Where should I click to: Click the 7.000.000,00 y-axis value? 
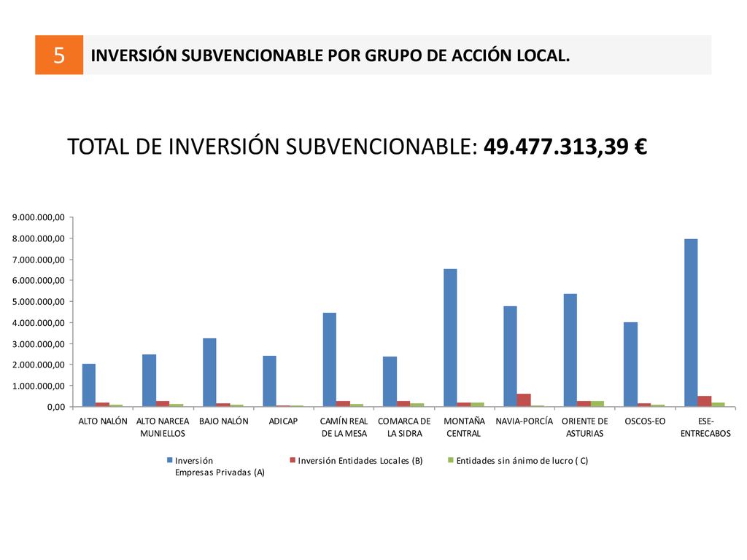[39, 260]
